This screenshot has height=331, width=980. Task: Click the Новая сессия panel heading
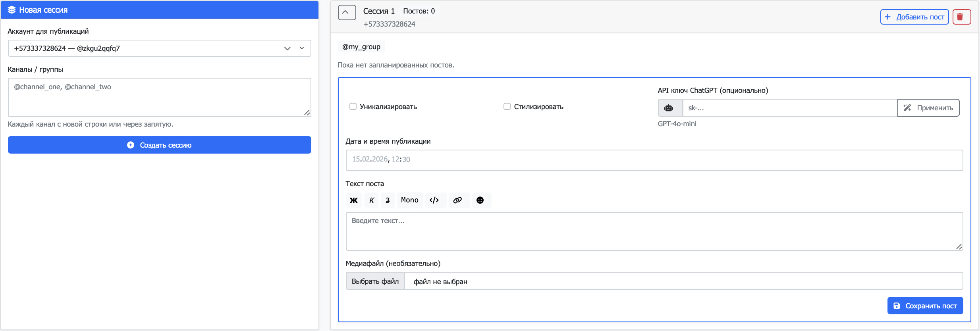click(43, 10)
